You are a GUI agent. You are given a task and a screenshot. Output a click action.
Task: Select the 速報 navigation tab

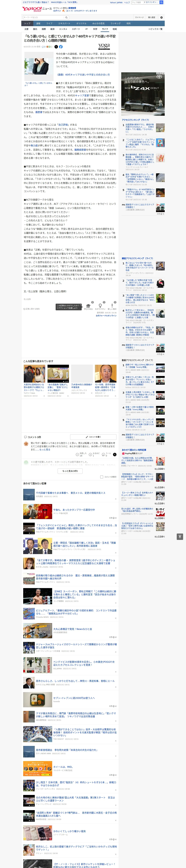click(38, 24)
